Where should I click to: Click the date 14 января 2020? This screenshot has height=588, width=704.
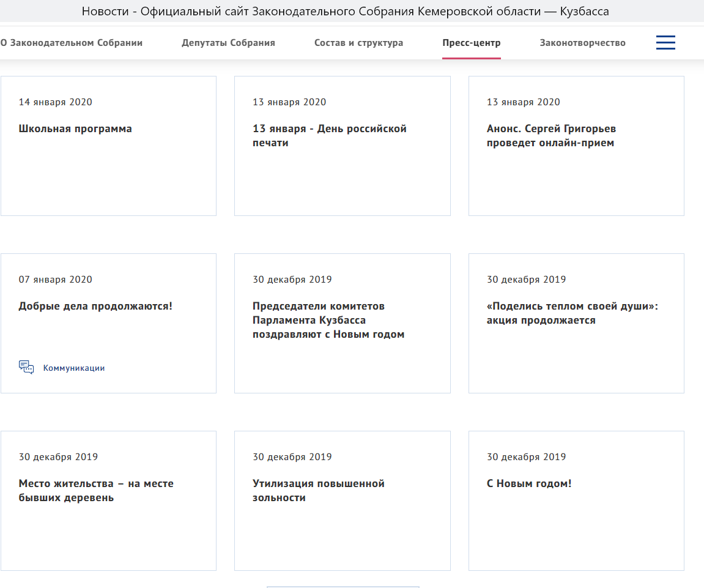[55, 102]
